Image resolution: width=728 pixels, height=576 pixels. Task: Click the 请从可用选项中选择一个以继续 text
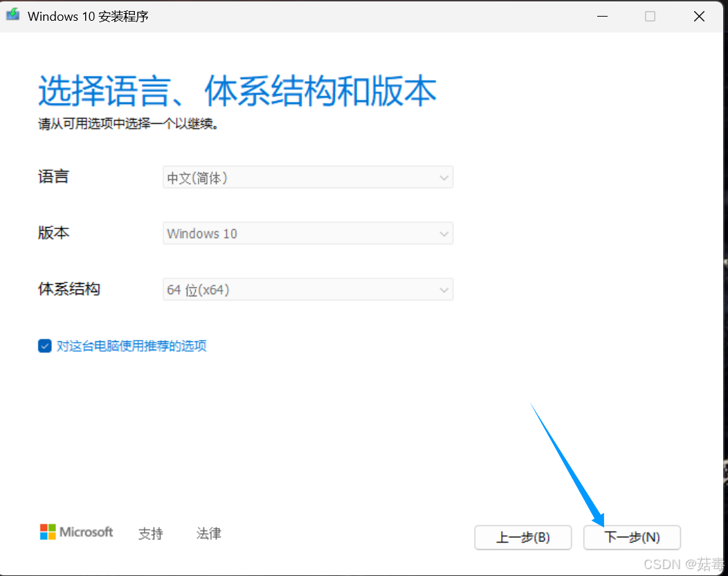(128, 123)
